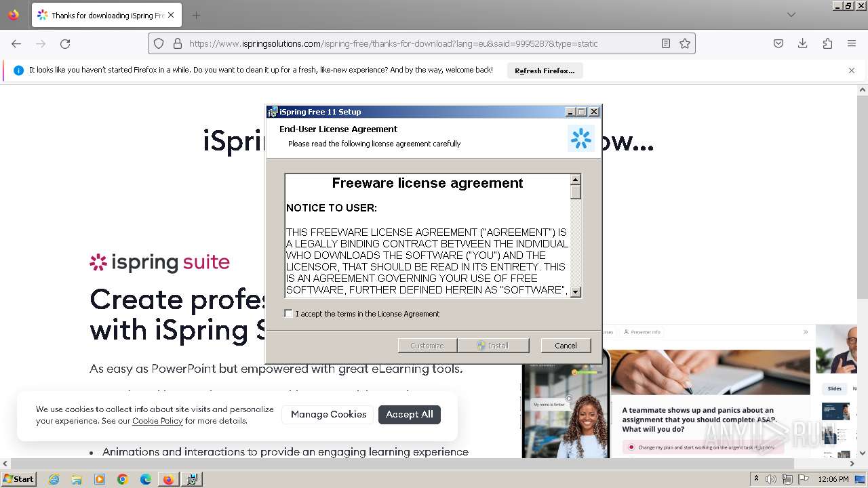Open Action Center flag icon

[x=803, y=479]
